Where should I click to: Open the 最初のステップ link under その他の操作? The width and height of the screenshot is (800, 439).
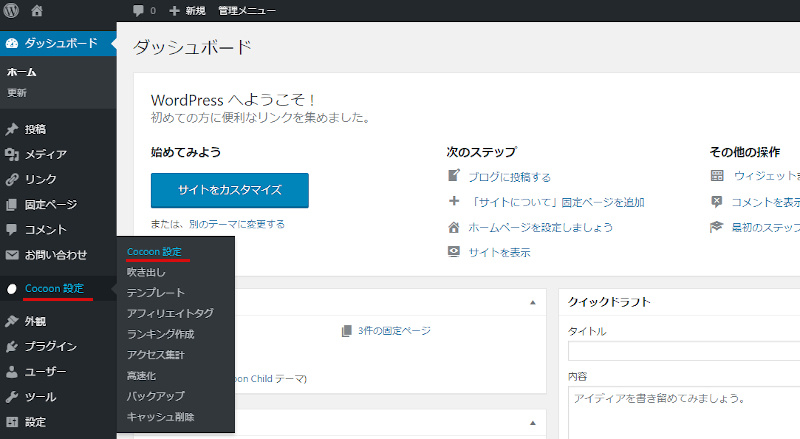(x=766, y=227)
